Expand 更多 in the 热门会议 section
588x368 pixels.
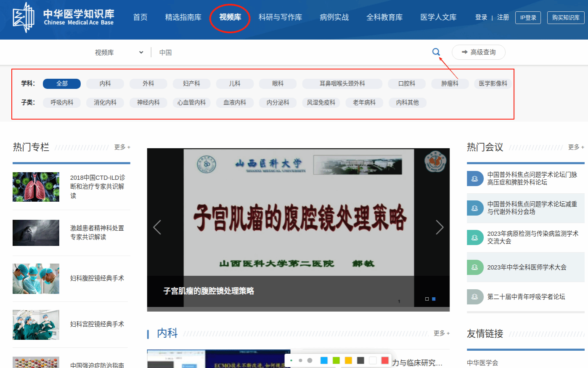576,147
